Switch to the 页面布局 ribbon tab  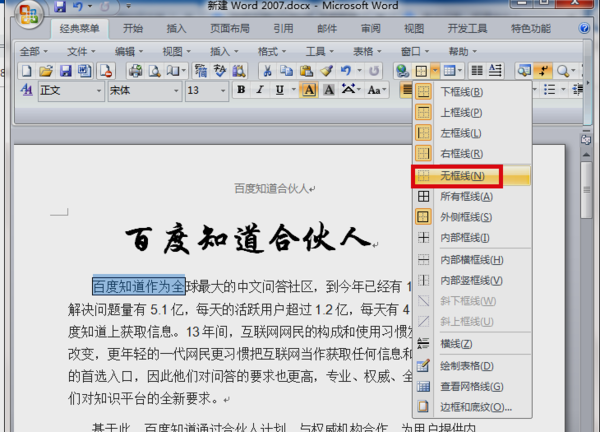coord(230,28)
